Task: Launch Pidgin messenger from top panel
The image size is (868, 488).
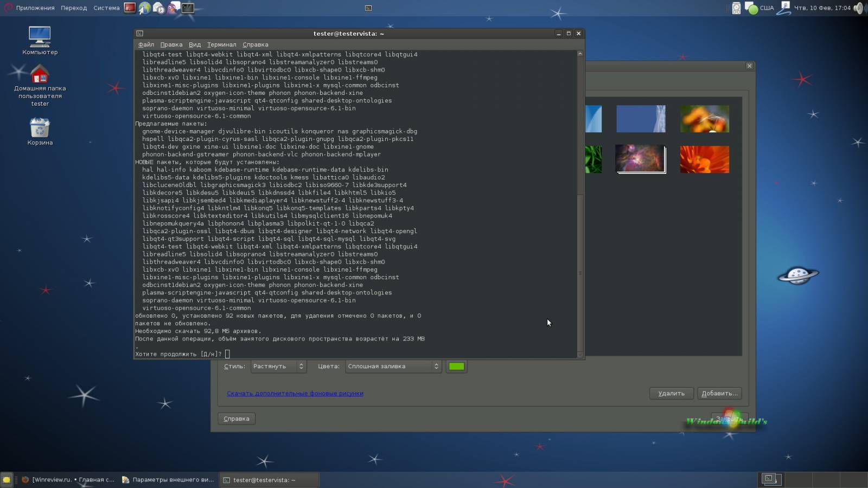Action: point(173,8)
